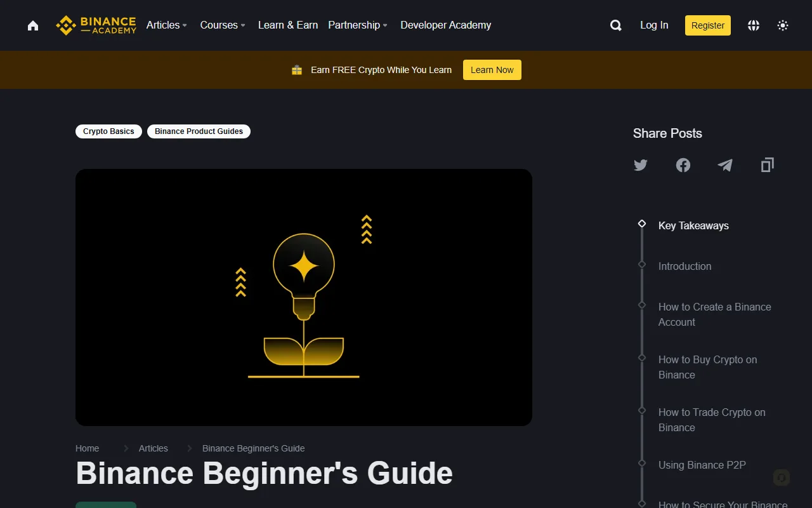Open Developer Academy menu item

click(446, 25)
